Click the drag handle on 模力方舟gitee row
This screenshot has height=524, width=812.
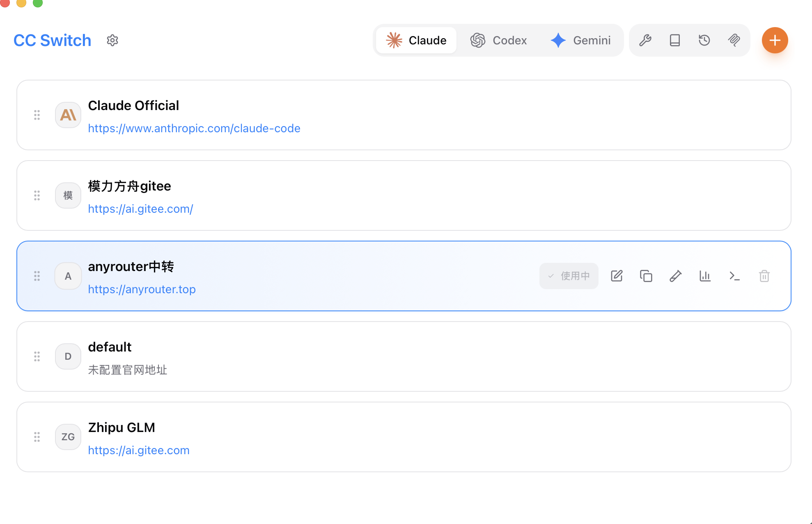point(37,195)
